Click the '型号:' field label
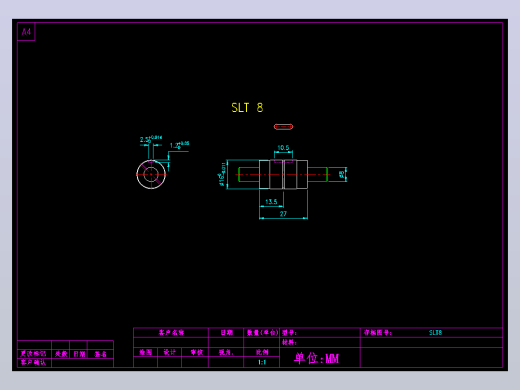Viewport: 520px width, 390px height. [x=289, y=333]
